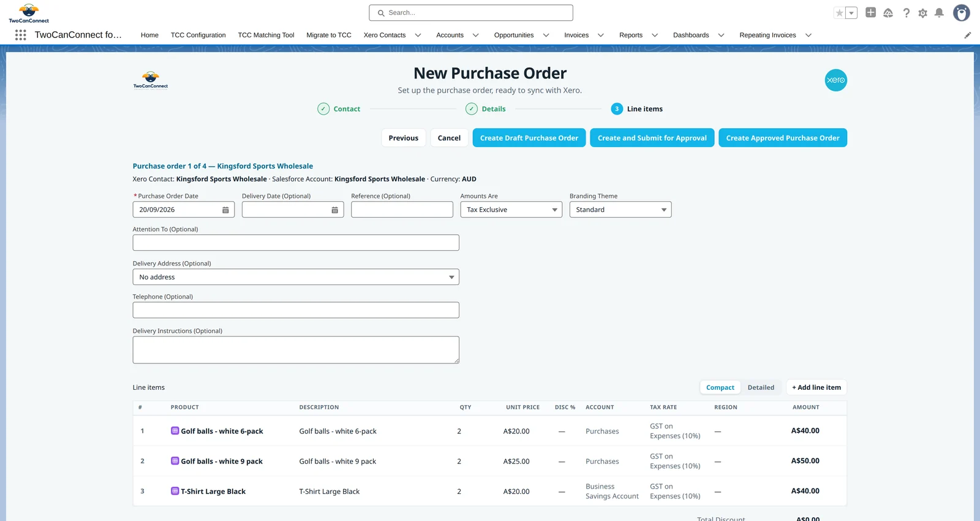
Task: Click the amount A$50.00
Action: (805, 461)
